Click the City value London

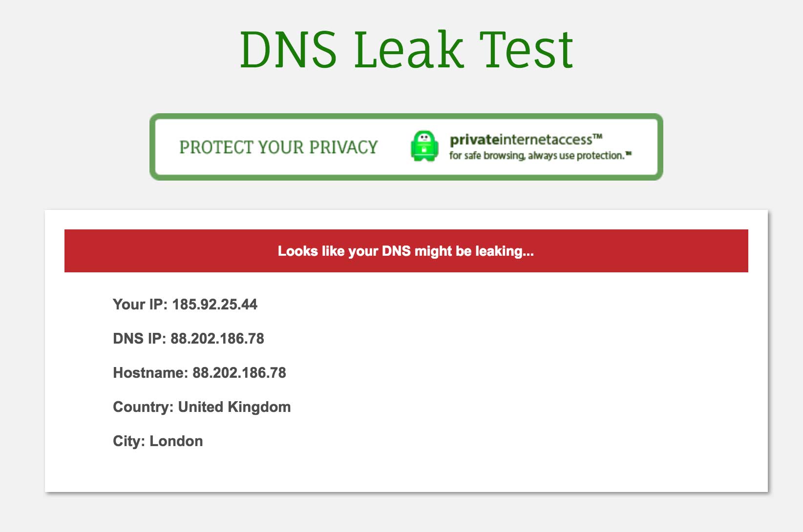coord(175,441)
